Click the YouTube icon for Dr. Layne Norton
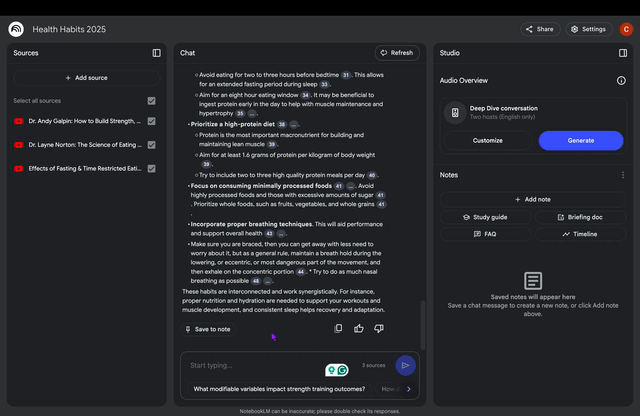 (18, 145)
